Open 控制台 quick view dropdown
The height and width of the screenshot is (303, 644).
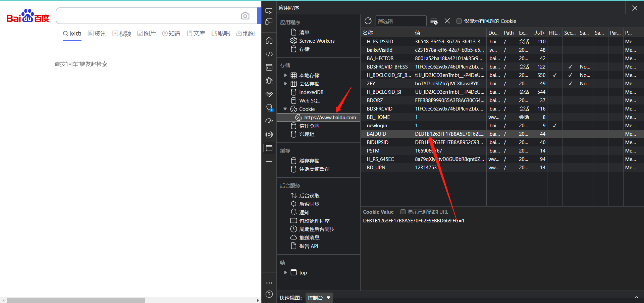pyautogui.click(x=319, y=298)
